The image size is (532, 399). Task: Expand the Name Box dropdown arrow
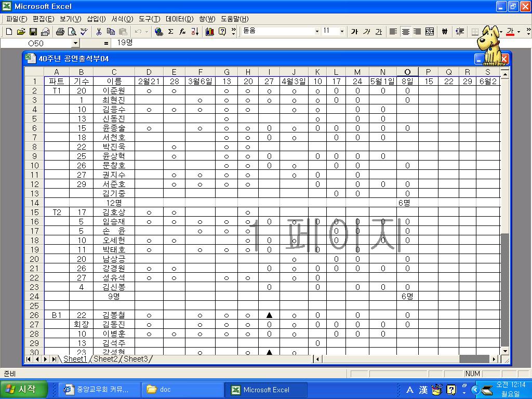point(75,44)
